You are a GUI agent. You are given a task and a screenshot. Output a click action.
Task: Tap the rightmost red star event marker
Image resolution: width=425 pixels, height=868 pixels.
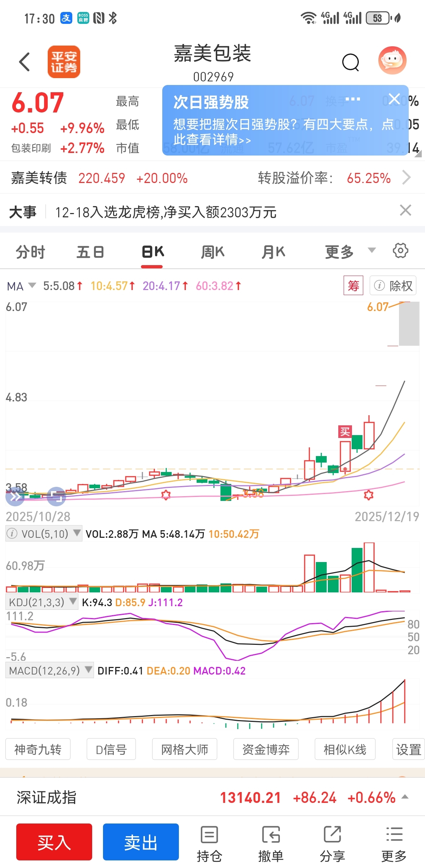coord(368,494)
